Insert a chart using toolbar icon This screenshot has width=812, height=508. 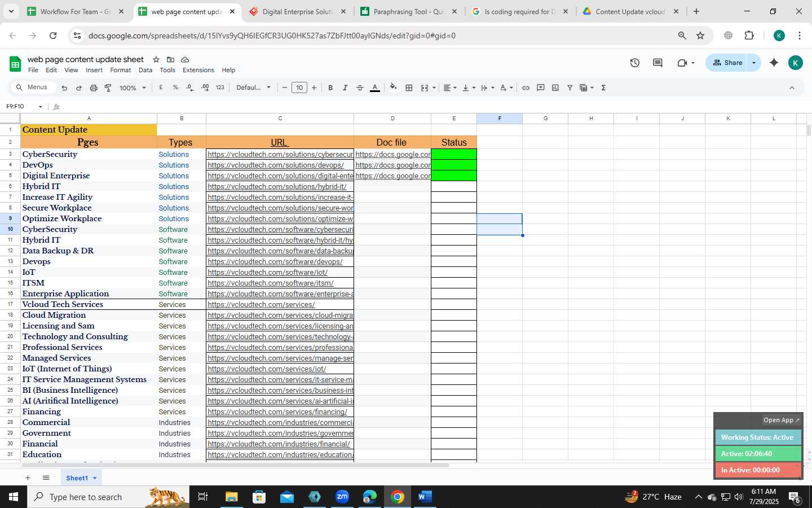(x=555, y=87)
